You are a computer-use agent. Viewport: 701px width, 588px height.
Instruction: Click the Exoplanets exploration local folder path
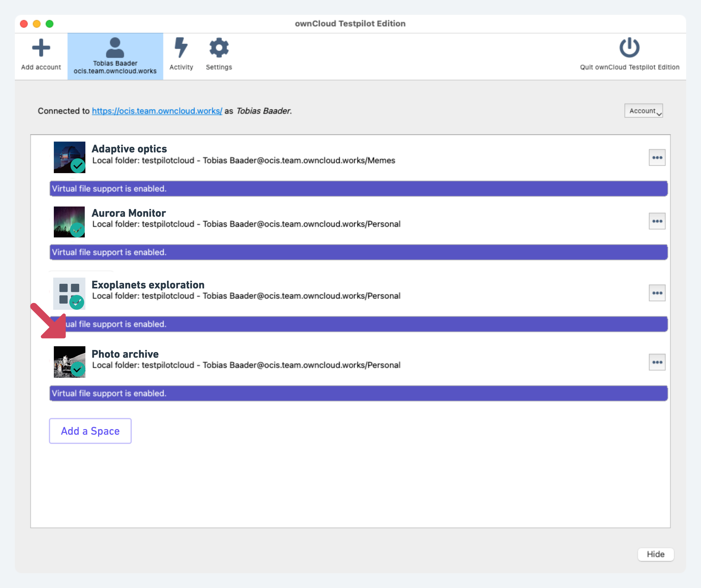point(246,296)
